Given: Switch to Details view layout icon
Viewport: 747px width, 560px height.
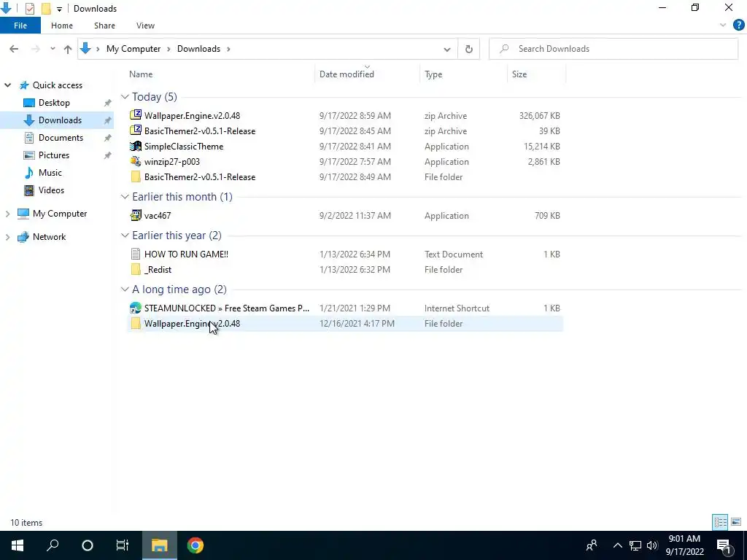Looking at the screenshot, I should (720, 522).
